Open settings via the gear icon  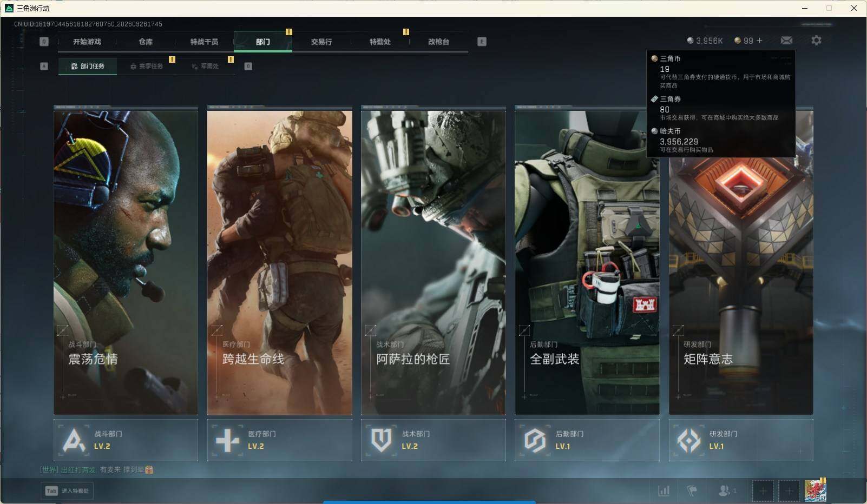[816, 41]
